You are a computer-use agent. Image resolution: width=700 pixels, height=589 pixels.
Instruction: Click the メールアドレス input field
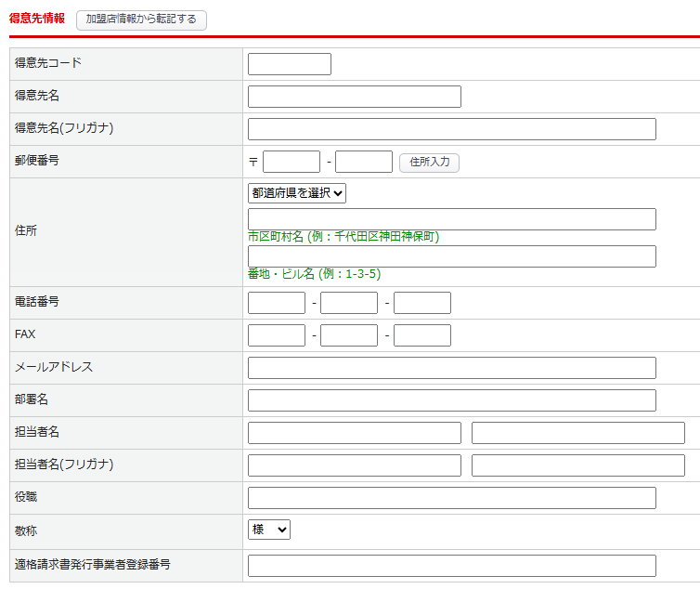(x=451, y=368)
